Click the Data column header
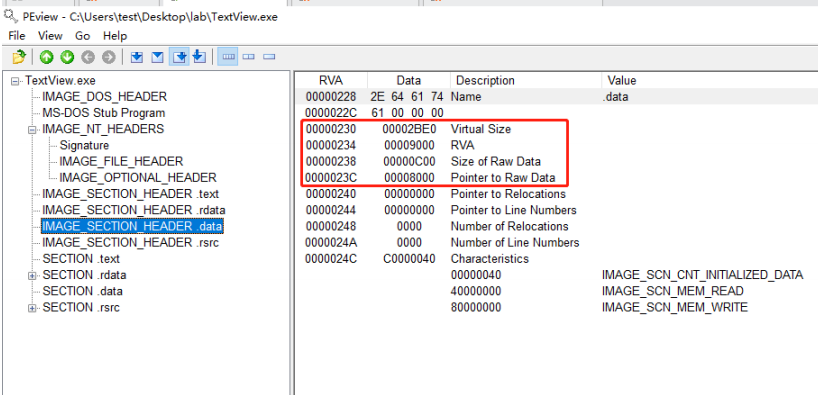Image resolution: width=818 pixels, height=395 pixels. pos(408,80)
